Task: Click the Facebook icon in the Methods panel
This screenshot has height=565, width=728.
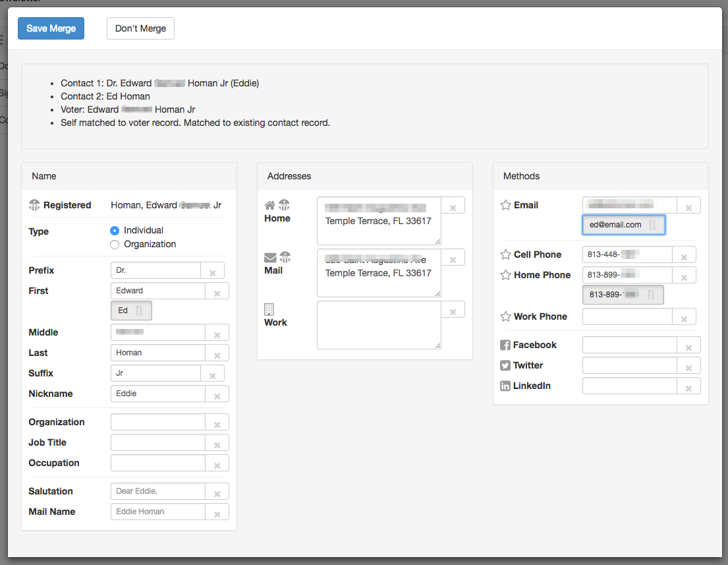Action: tap(505, 344)
